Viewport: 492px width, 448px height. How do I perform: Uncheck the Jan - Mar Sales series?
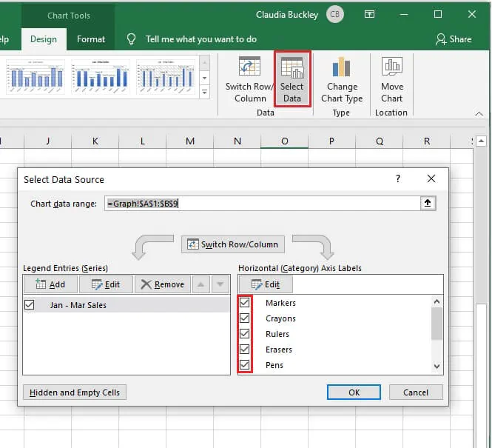click(30, 304)
